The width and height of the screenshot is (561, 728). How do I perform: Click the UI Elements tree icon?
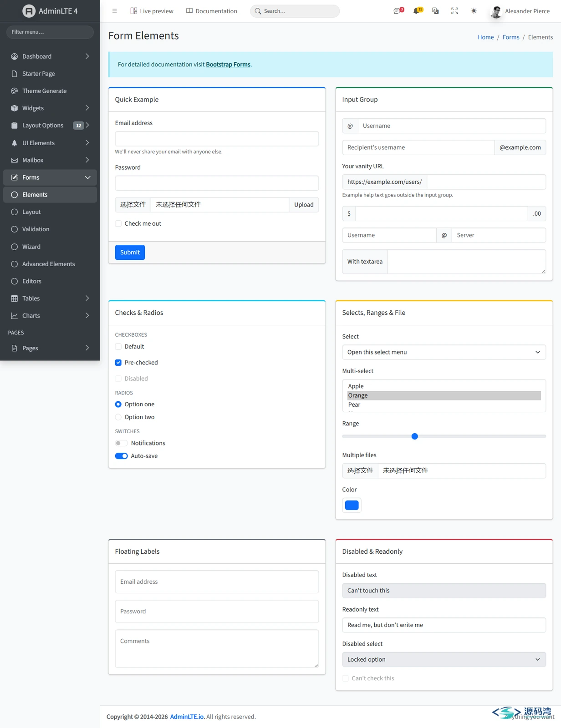(x=15, y=143)
